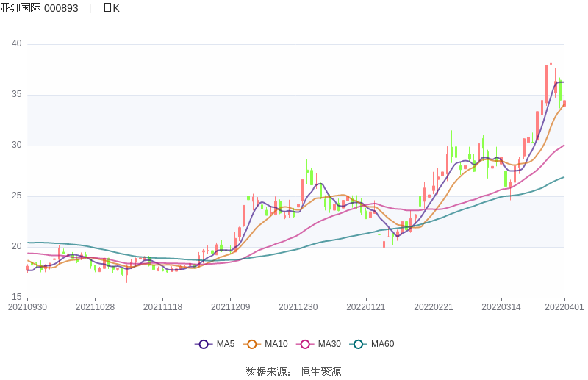Click the MA60 teal legend circle marker

pos(358,344)
